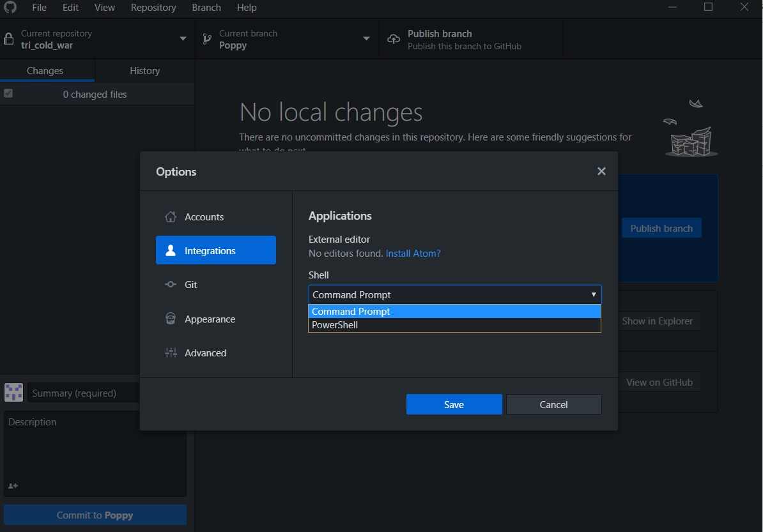
Task: Switch to the Changes tab
Action: click(x=47, y=70)
